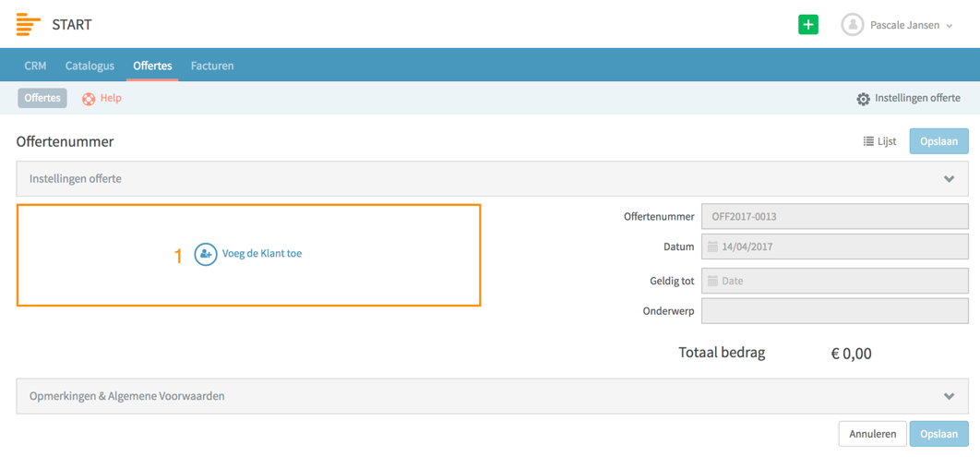Click the gear icon for Instellingen offerte

863,99
